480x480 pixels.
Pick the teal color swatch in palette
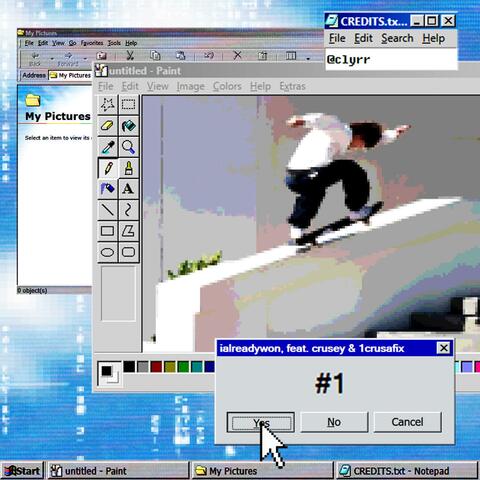[x=197, y=367]
